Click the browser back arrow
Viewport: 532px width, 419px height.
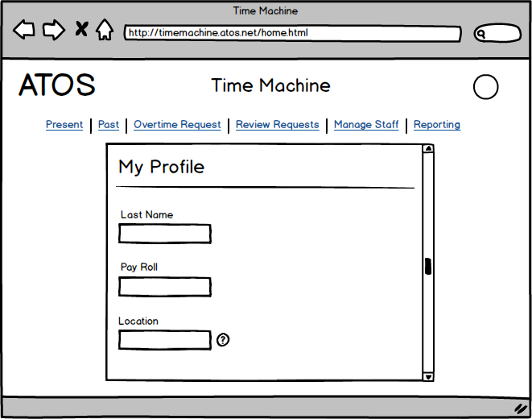point(24,31)
